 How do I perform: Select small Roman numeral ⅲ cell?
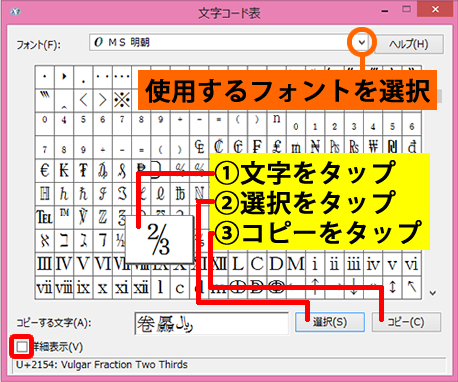[x=354, y=264]
